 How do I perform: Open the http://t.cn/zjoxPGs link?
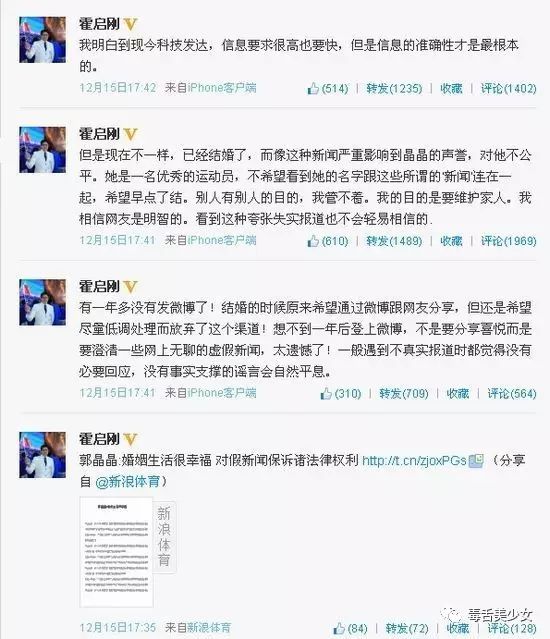414,461
